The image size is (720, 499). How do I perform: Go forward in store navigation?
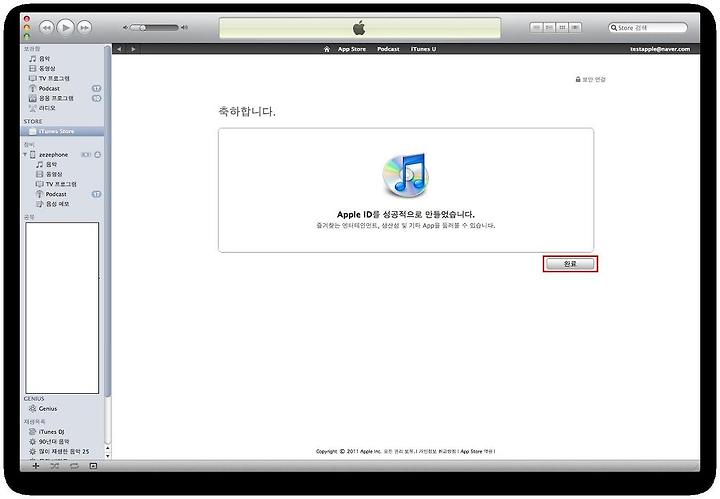(133, 49)
